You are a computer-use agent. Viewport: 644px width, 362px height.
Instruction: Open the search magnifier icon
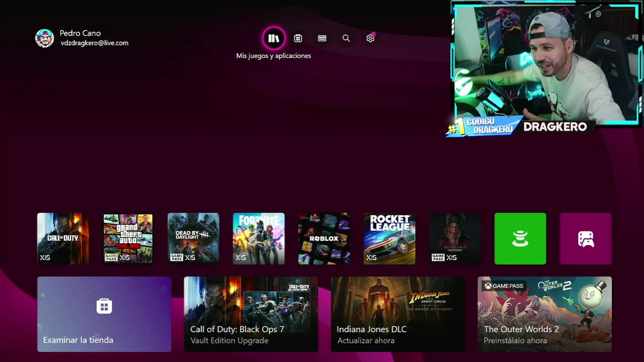[x=346, y=38]
